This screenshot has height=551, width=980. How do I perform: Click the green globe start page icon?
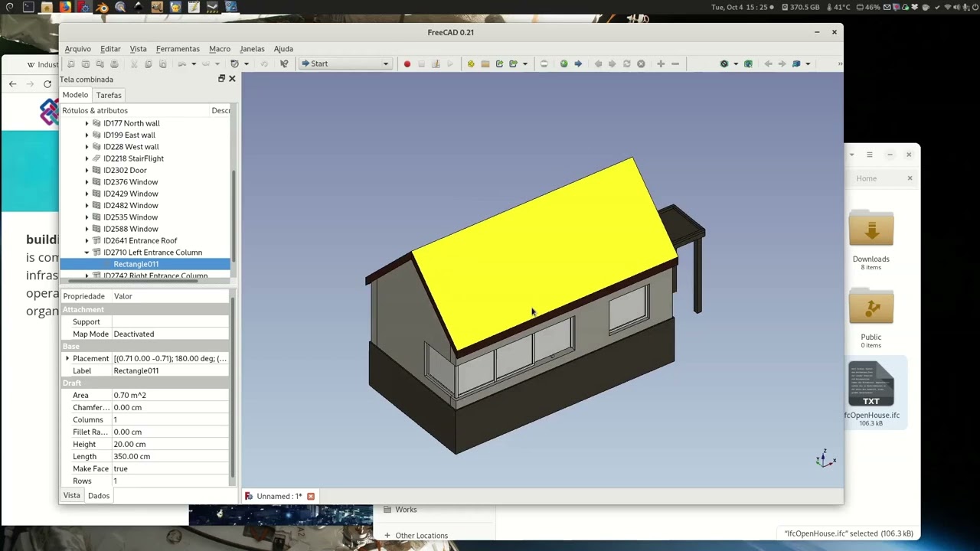pos(563,64)
